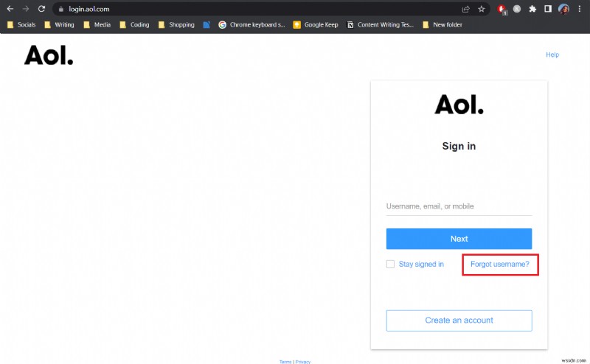This screenshot has width=590, height=364.
Task: Open the Terms link in footer
Action: point(285,362)
